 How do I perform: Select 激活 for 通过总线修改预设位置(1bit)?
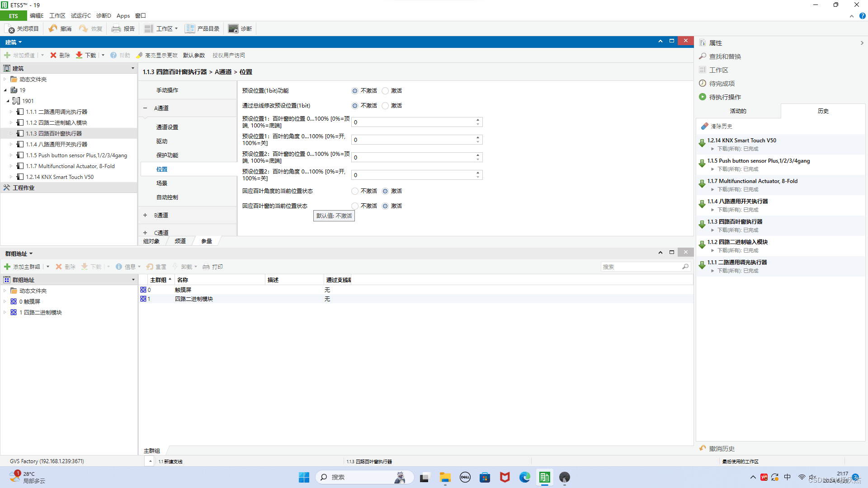point(385,106)
